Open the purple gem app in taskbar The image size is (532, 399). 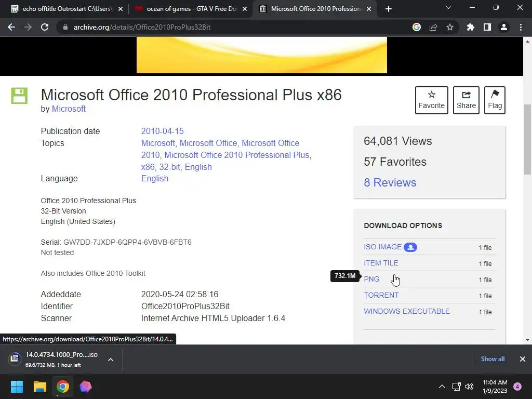(x=86, y=387)
